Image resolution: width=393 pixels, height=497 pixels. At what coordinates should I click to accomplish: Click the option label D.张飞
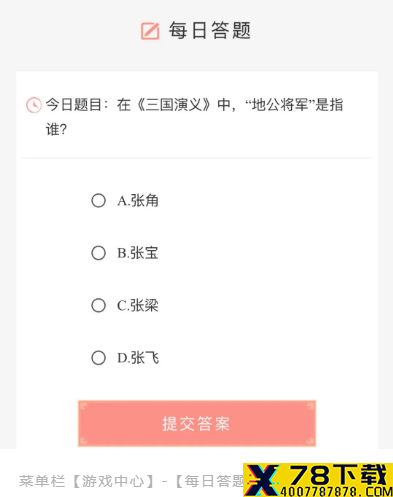pyautogui.click(x=138, y=358)
